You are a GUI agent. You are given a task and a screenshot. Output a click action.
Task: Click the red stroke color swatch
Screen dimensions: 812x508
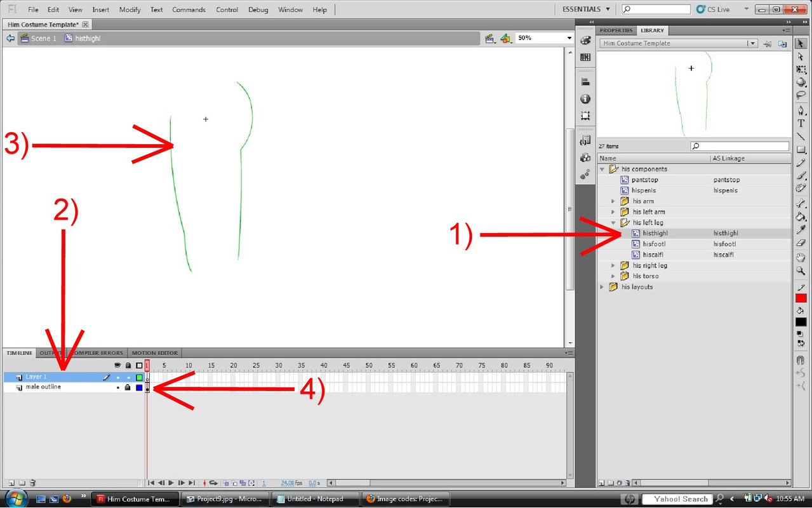pos(801,298)
